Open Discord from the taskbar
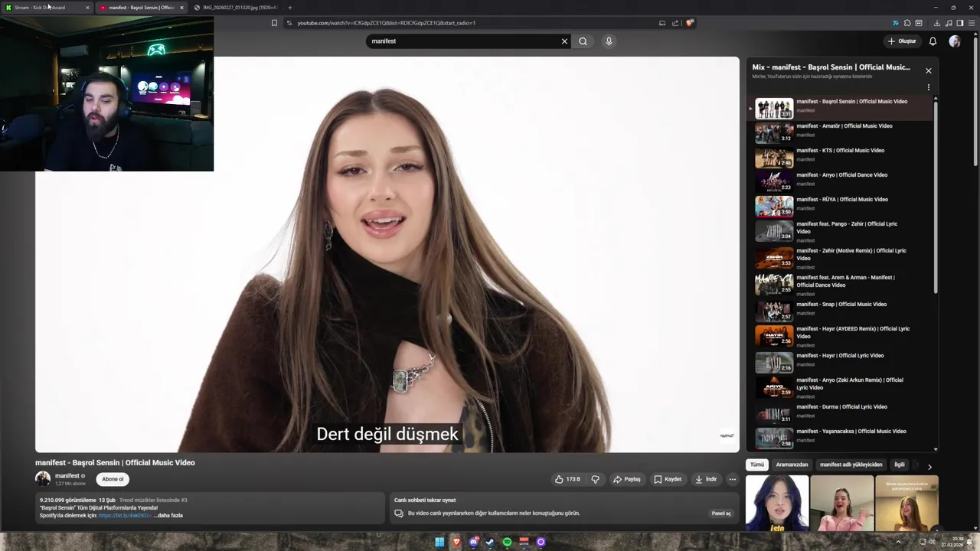 (473, 542)
